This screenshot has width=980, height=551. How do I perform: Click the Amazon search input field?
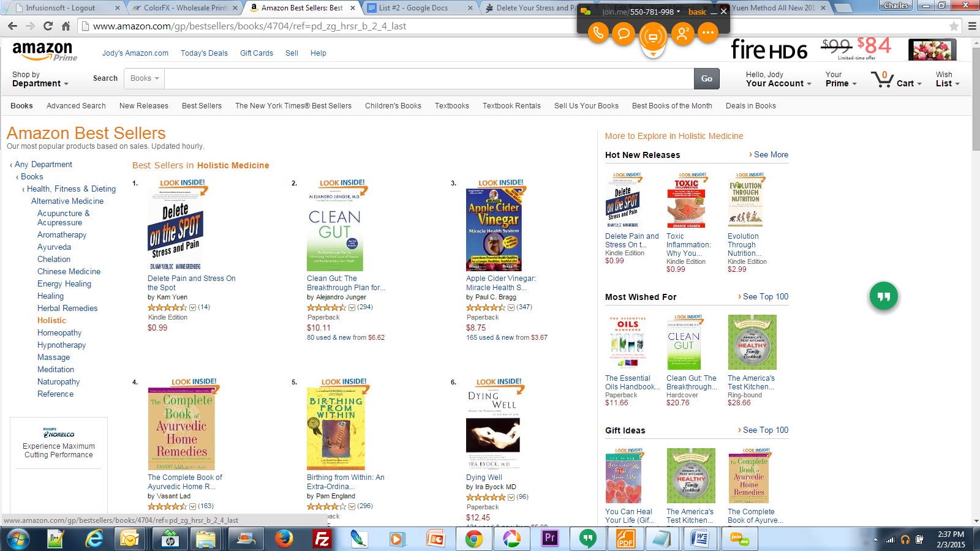(x=429, y=78)
